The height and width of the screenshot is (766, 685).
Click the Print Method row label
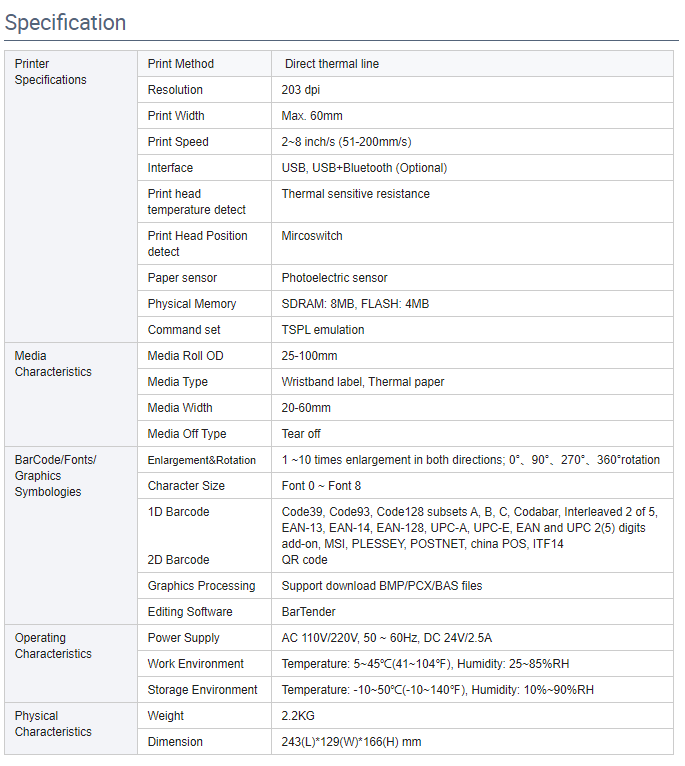[181, 64]
